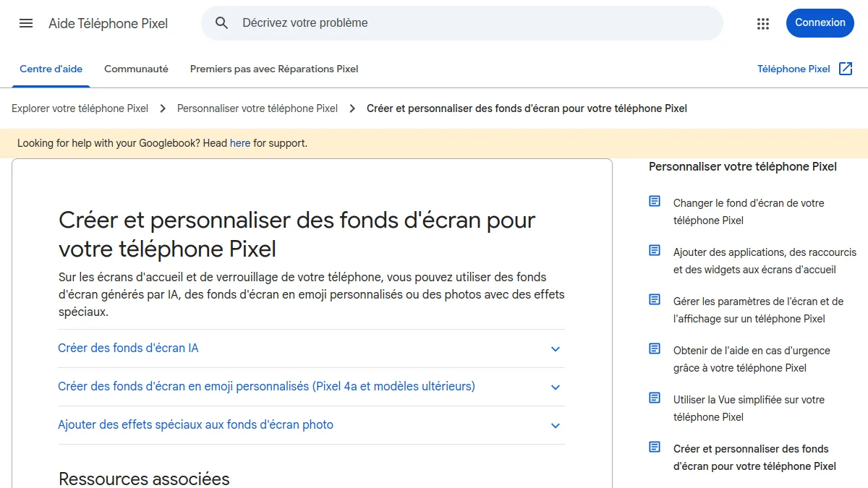
Task: Click the search magnifier icon
Action: pos(222,23)
